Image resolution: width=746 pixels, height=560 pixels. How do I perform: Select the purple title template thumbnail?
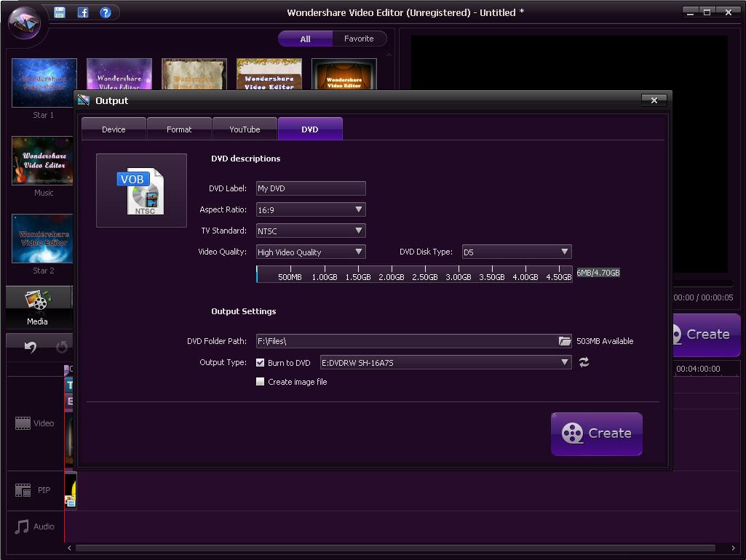pos(119,74)
